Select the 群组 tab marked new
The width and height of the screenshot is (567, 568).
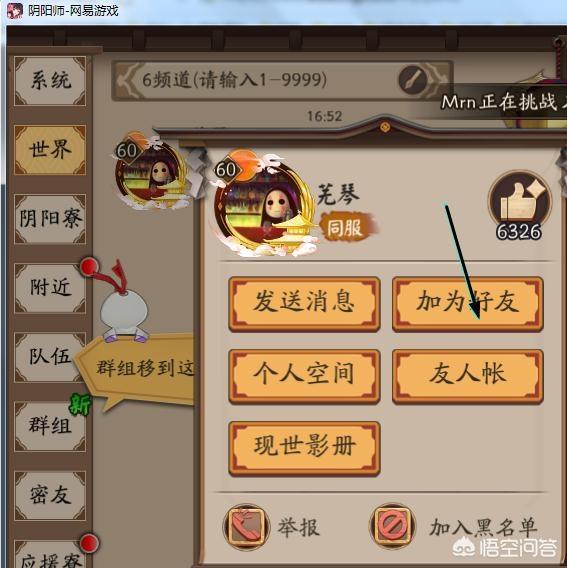(50, 426)
